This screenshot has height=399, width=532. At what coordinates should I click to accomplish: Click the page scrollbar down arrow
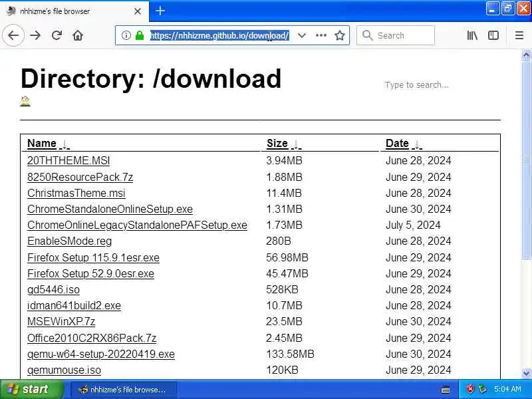(x=526, y=374)
